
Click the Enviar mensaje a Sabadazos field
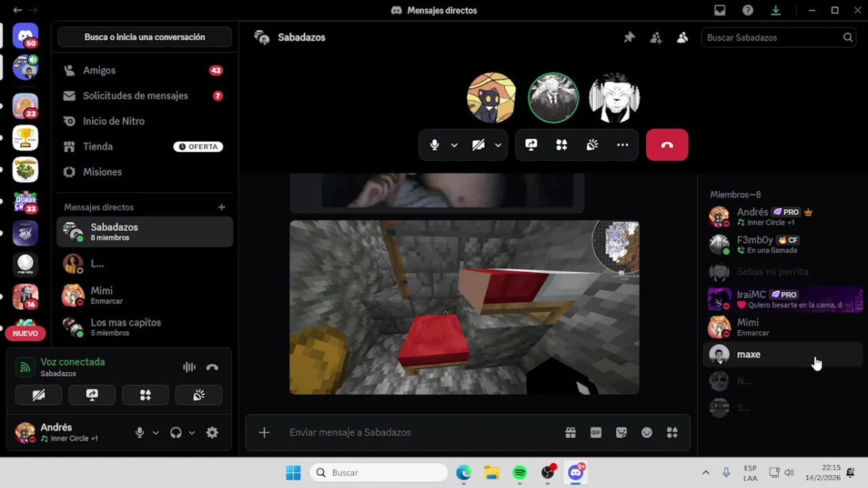[x=420, y=432]
